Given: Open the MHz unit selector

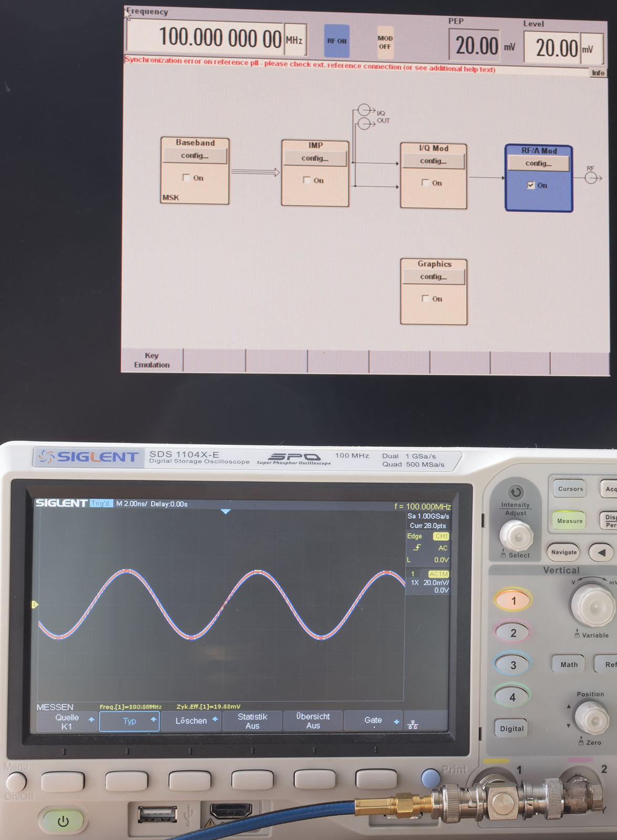Looking at the screenshot, I should (295, 40).
